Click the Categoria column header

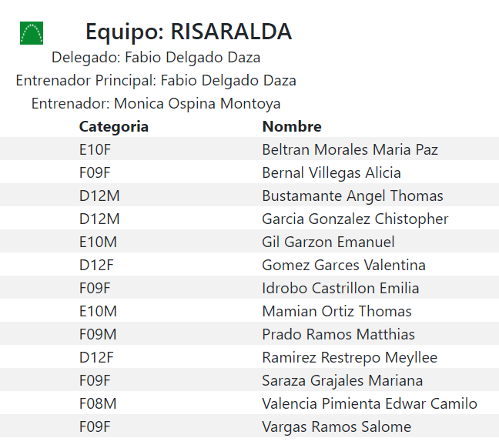114,127
